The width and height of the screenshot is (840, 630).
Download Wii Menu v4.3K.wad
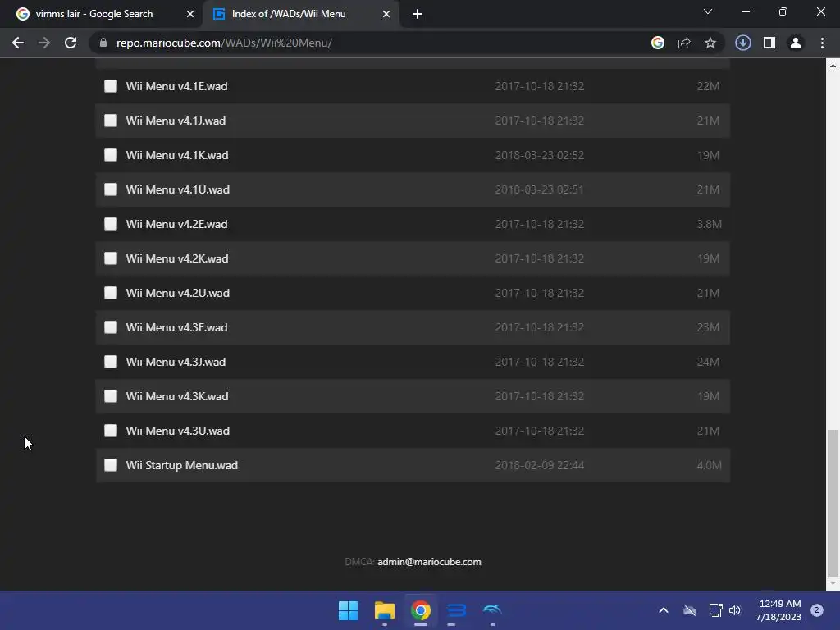(x=177, y=396)
